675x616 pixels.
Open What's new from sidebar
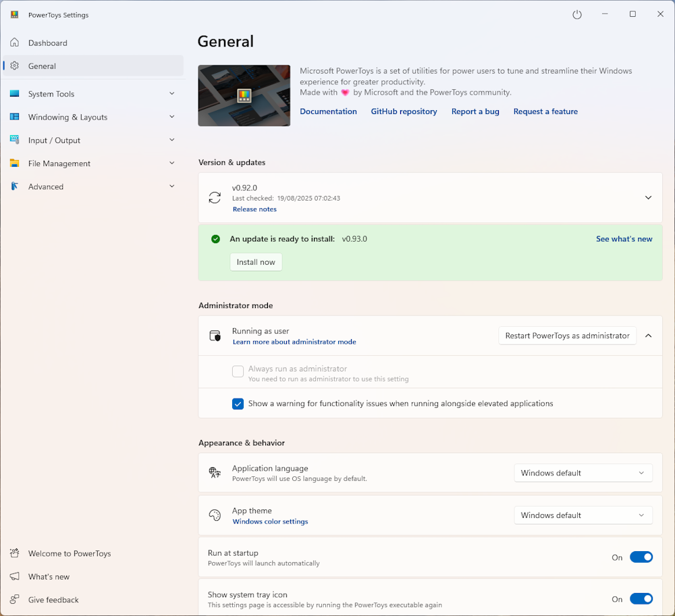93,576
